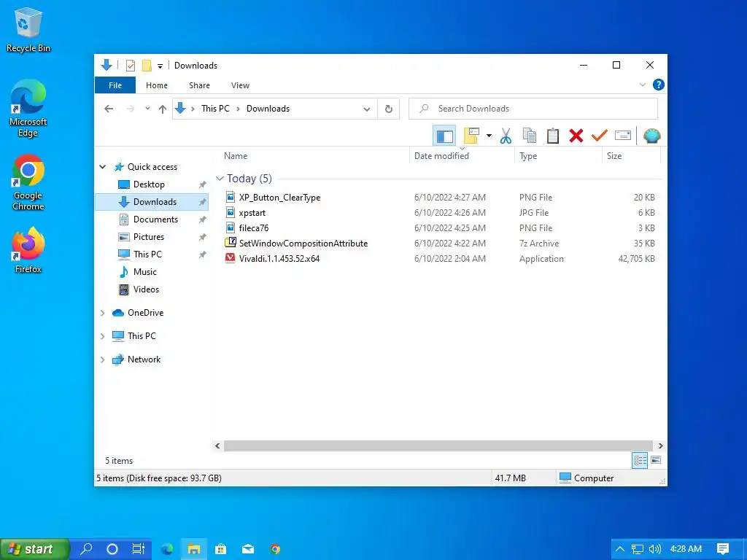Switch to the View ribbon tab
Viewport: 747px width, 560px height.
240,85
